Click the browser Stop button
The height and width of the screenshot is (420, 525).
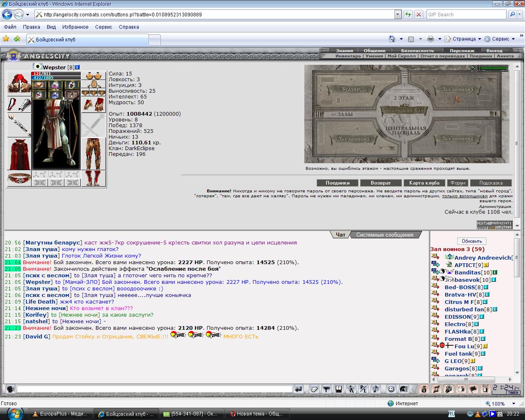tap(419, 14)
